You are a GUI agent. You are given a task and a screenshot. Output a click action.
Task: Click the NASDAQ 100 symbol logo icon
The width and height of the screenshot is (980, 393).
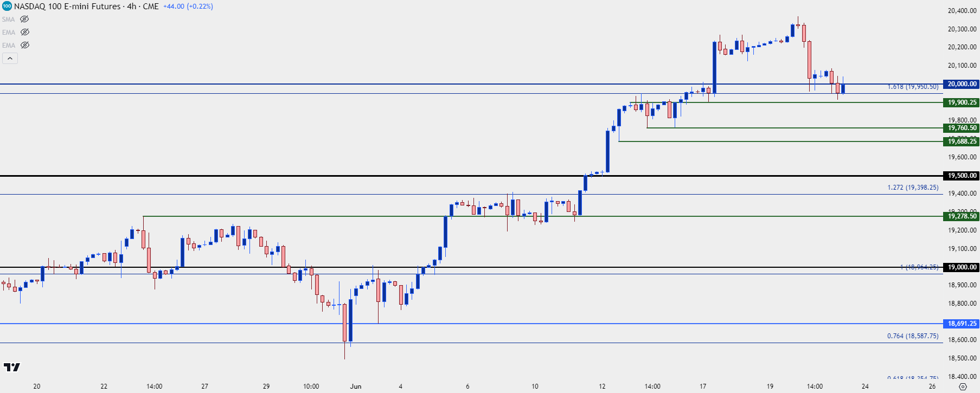[x=7, y=6]
